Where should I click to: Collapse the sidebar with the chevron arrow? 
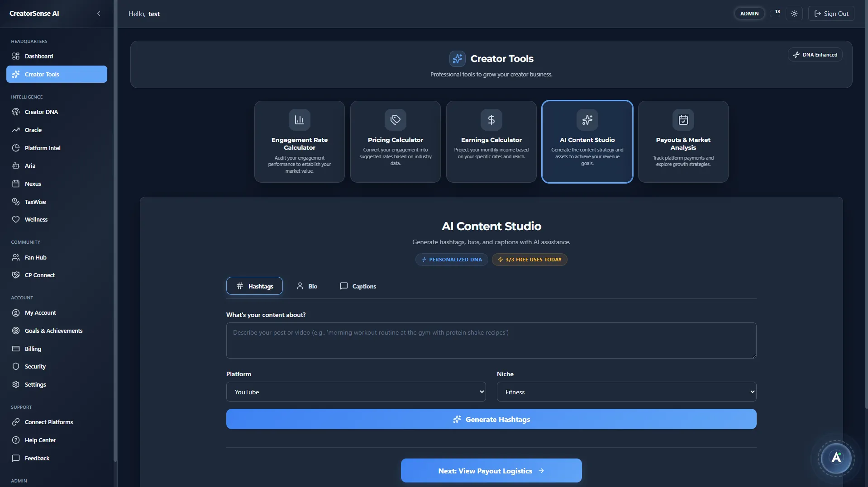coord(99,14)
